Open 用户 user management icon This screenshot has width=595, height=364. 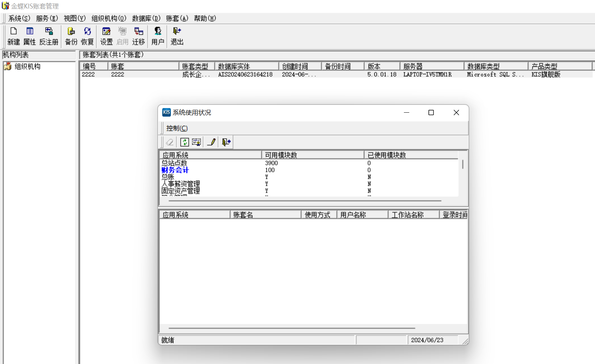tap(158, 36)
